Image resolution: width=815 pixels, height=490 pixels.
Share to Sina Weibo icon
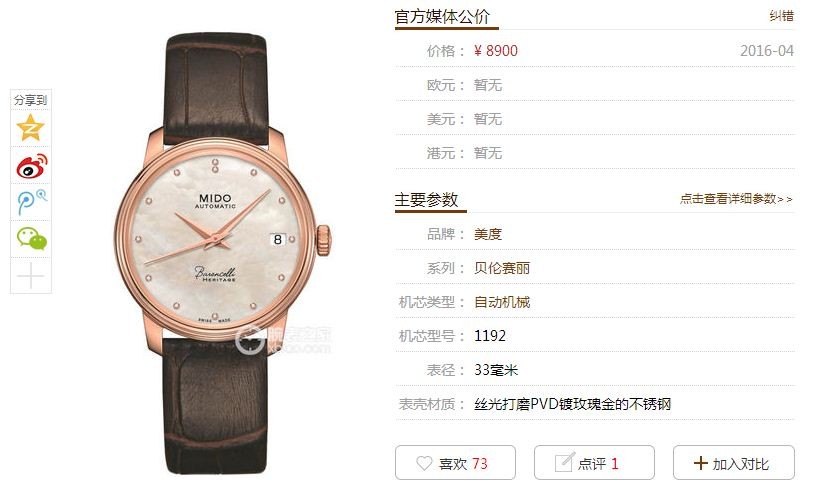click(x=31, y=166)
